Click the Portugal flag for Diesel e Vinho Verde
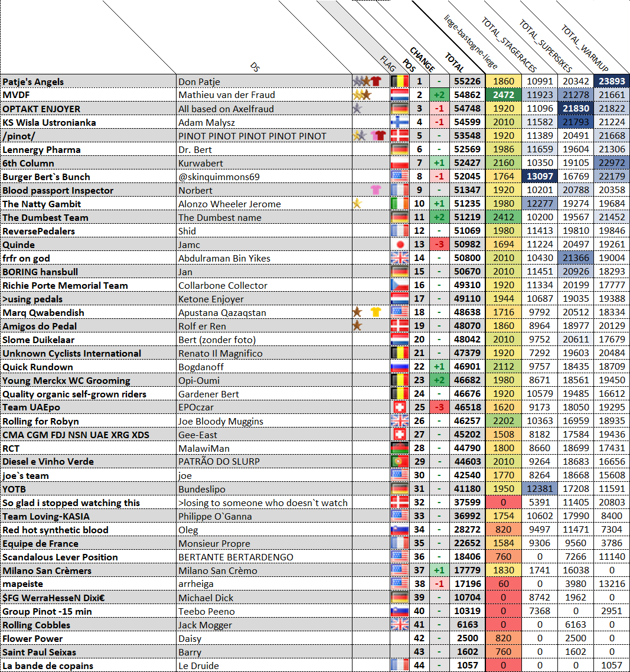Viewport: 630px width, 672px height. [x=399, y=462]
